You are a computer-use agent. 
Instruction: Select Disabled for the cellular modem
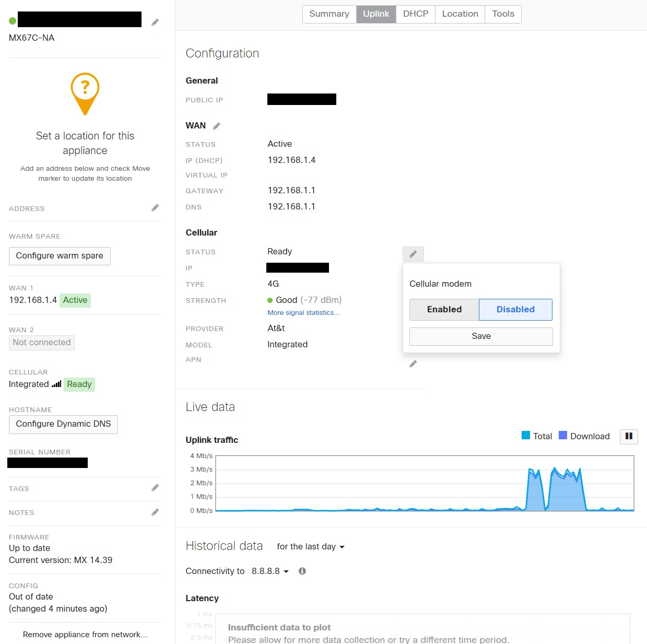[x=515, y=309]
